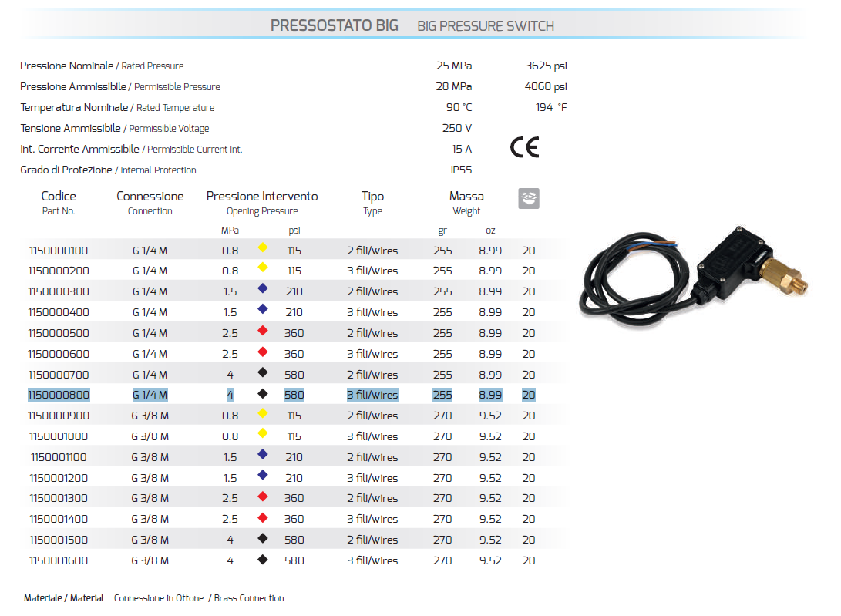Viewport: 841px width, 616px height.
Task: Click the Connessione column header
Action: (150, 197)
